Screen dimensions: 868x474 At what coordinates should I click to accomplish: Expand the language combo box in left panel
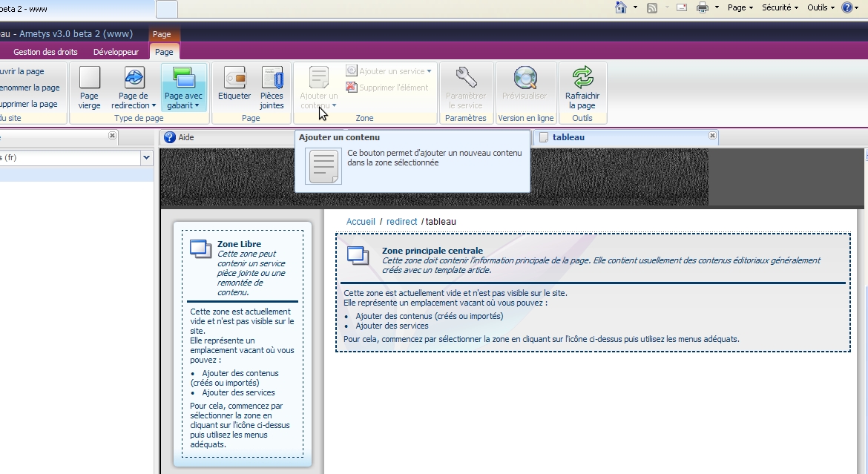(146, 157)
